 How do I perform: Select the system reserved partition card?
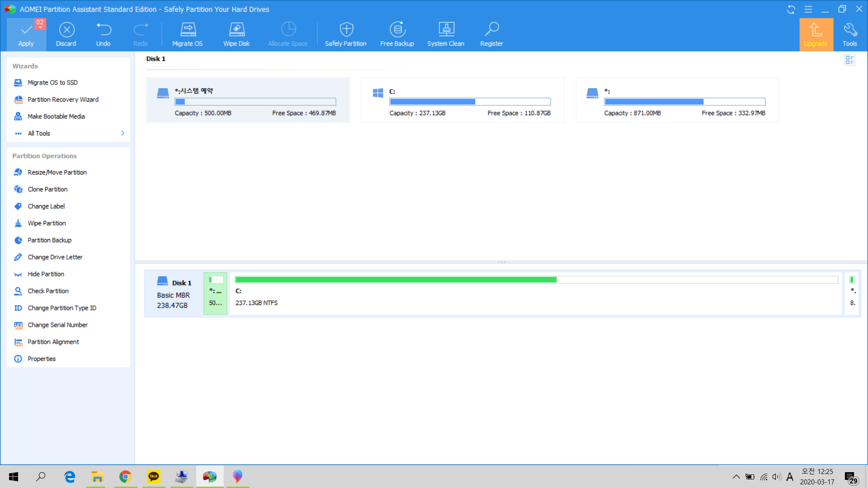coord(248,100)
